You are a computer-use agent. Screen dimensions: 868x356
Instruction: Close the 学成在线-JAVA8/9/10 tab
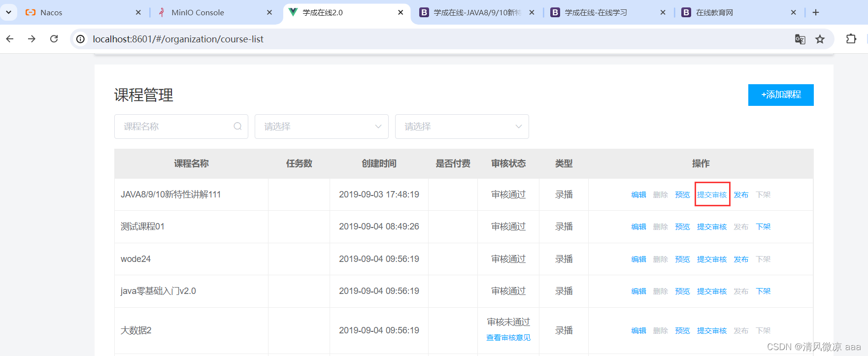click(532, 12)
